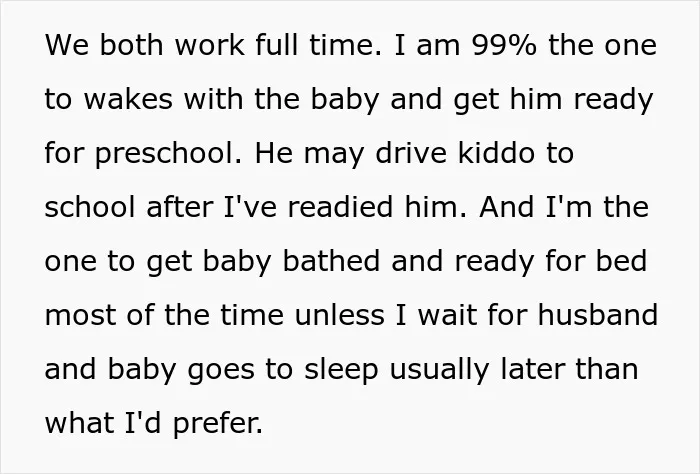The width and height of the screenshot is (700, 474).
Task: Click the word 'most' starting the sixth line
Action: [x=81, y=316]
